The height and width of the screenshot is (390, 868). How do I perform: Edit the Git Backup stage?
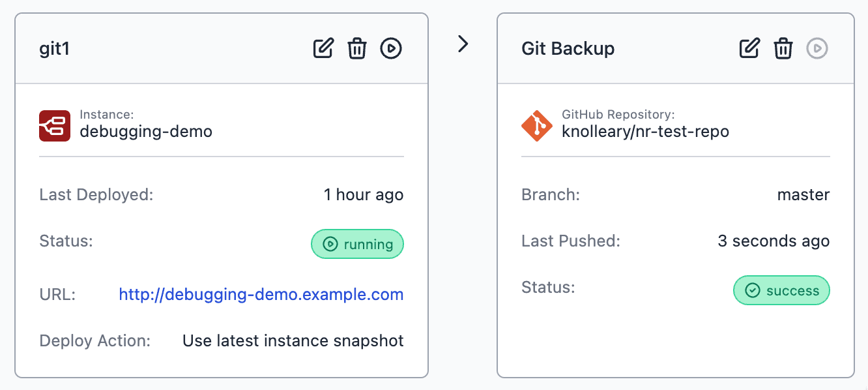(x=749, y=48)
